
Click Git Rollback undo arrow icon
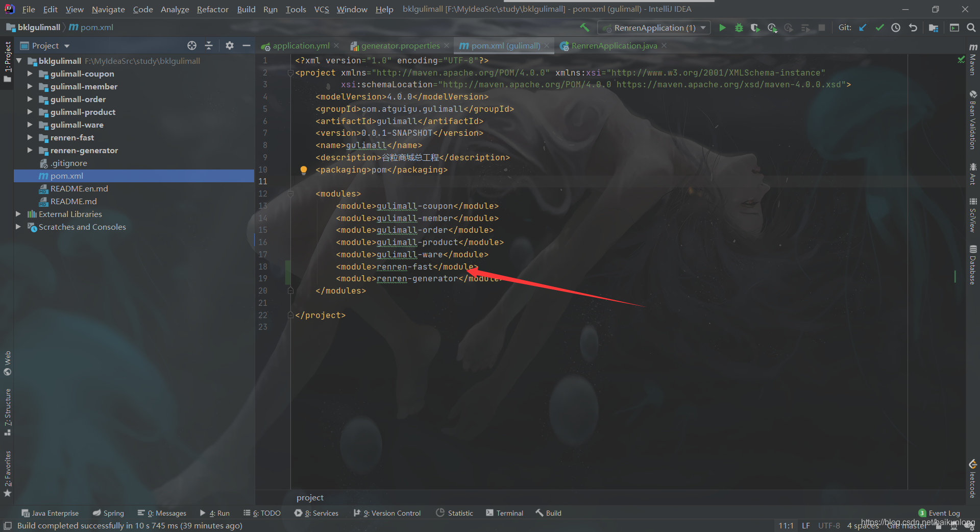coord(913,28)
